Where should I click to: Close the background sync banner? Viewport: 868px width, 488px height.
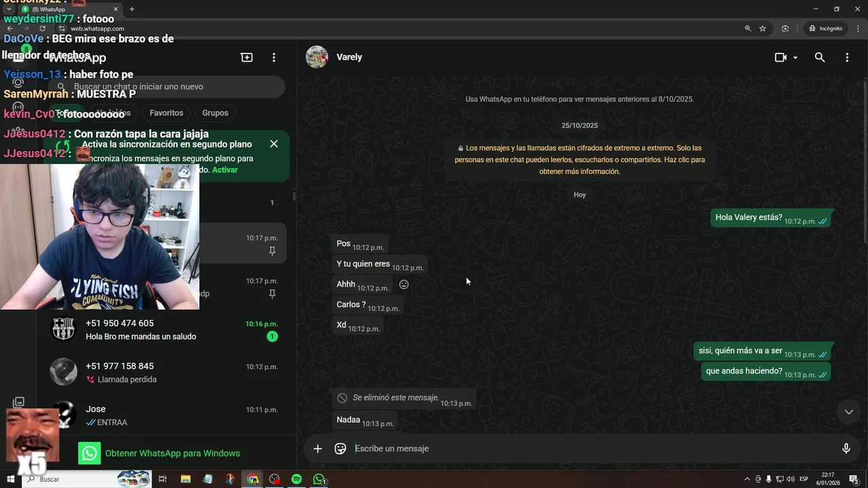(x=274, y=144)
